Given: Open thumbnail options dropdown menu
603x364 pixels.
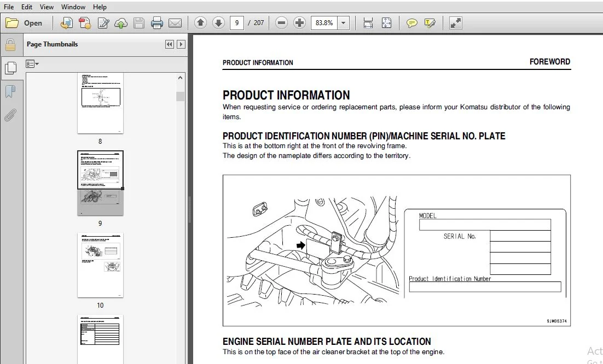Looking at the screenshot, I should click(x=32, y=64).
